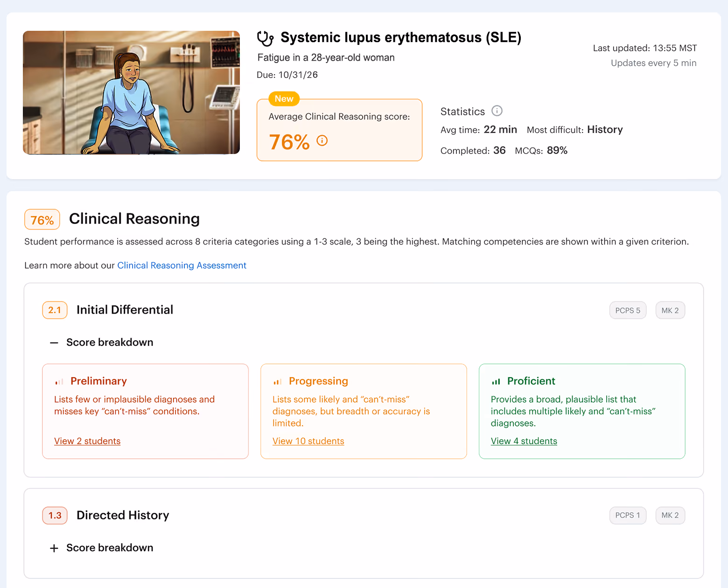Click the Statistics info icon

(497, 111)
